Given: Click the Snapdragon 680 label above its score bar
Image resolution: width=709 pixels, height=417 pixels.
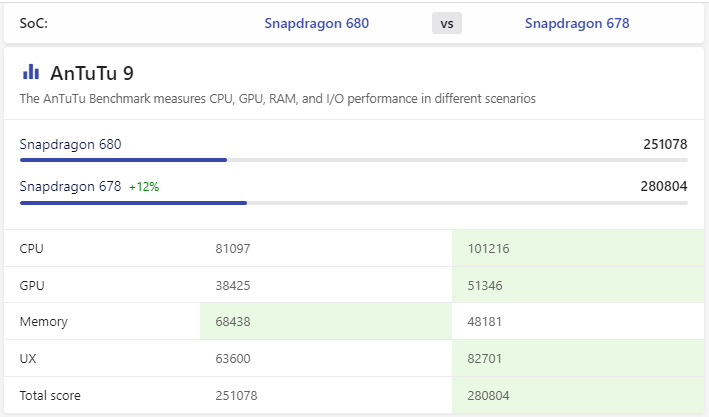Looking at the screenshot, I should coord(71,144).
